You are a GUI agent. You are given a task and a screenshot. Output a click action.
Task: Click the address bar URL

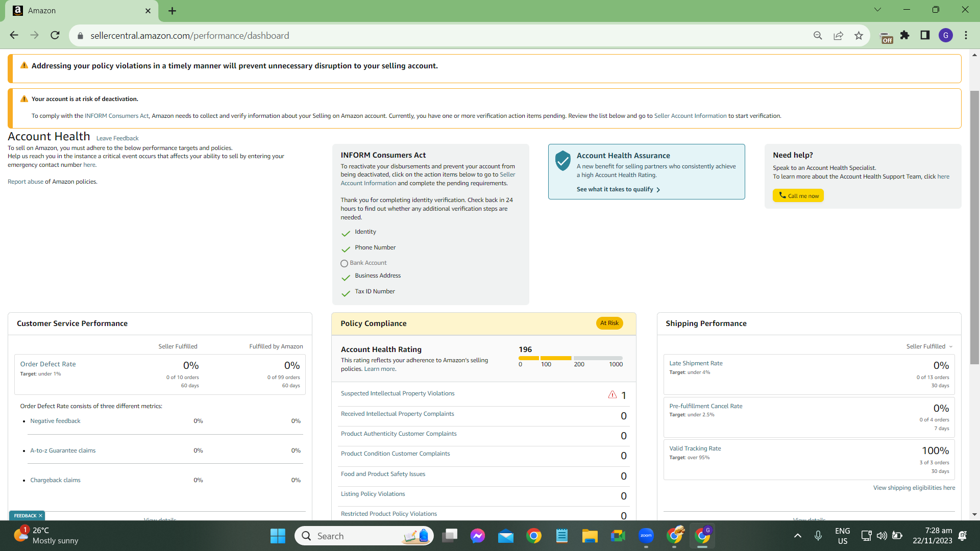(190, 36)
